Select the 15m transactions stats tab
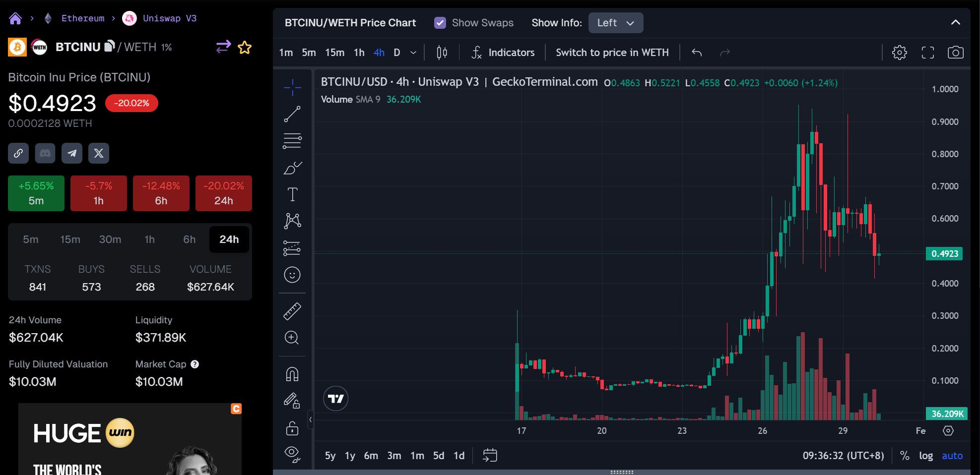980x475 pixels. [70, 239]
